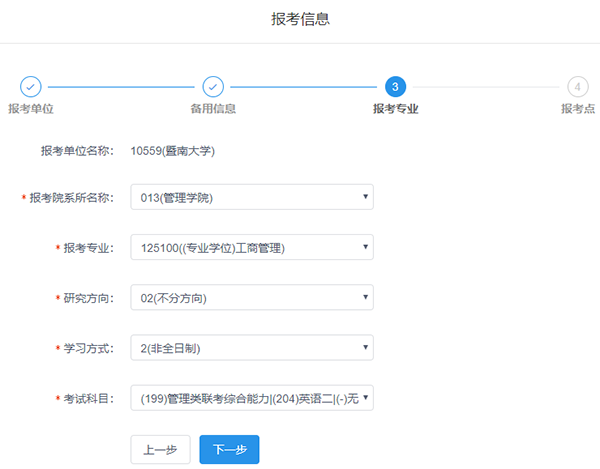Click the checkmark circle for step 报考单位

(x=30, y=87)
